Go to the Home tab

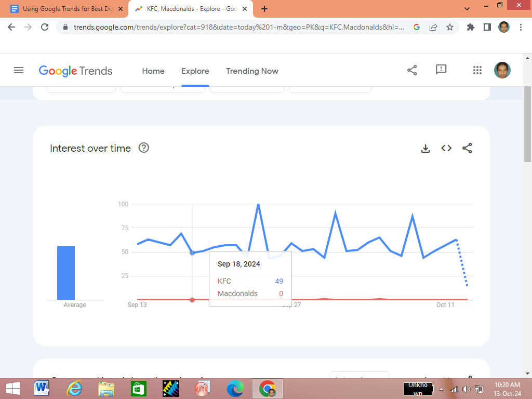click(x=153, y=71)
